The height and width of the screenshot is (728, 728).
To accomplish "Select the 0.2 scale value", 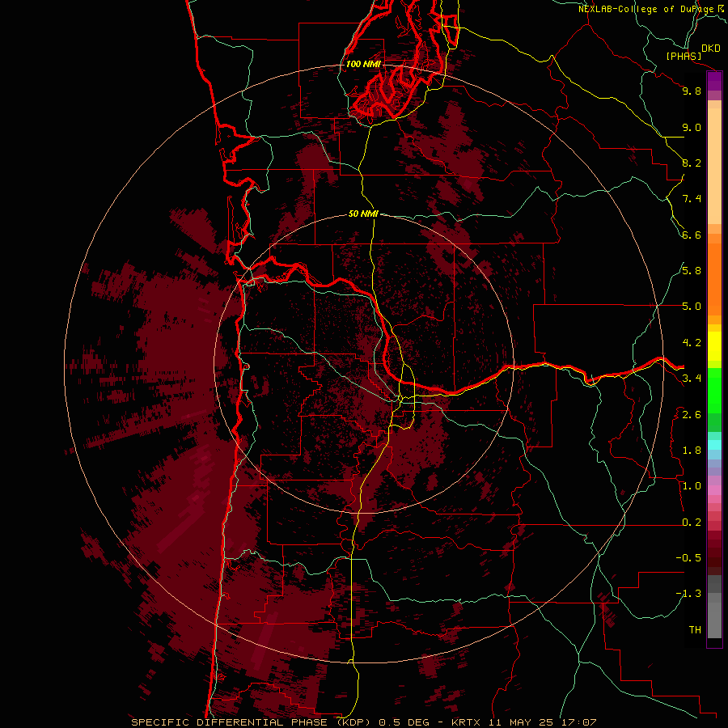I will pyautogui.click(x=692, y=523).
